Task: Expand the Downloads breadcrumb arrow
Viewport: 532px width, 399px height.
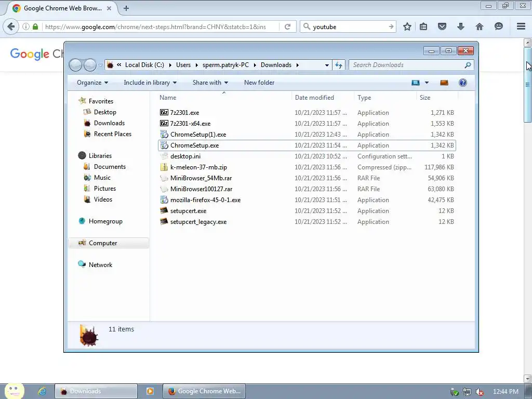Action: pyautogui.click(x=298, y=65)
